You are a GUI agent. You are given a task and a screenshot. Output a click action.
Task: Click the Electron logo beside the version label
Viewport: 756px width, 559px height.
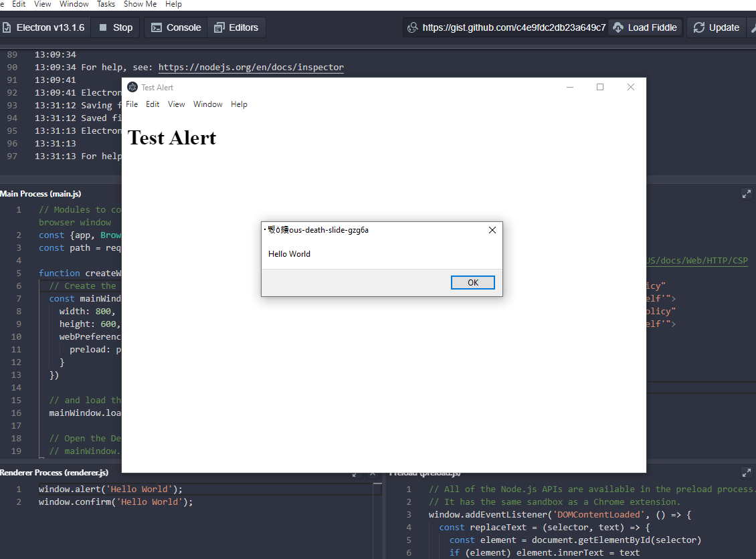tap(9, 27)
